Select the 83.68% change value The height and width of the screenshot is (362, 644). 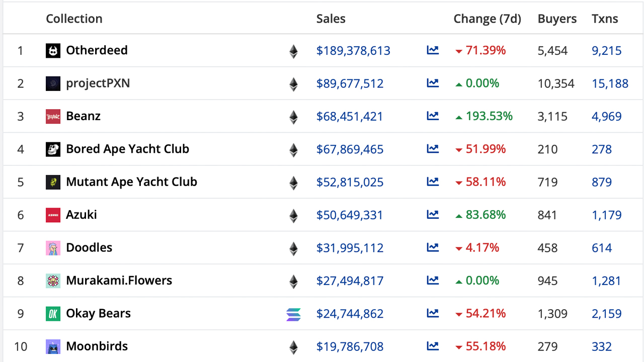click(486, 215)
